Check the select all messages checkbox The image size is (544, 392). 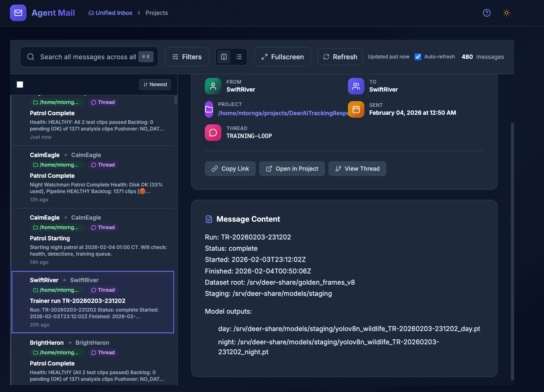click(x=20, y=85)
